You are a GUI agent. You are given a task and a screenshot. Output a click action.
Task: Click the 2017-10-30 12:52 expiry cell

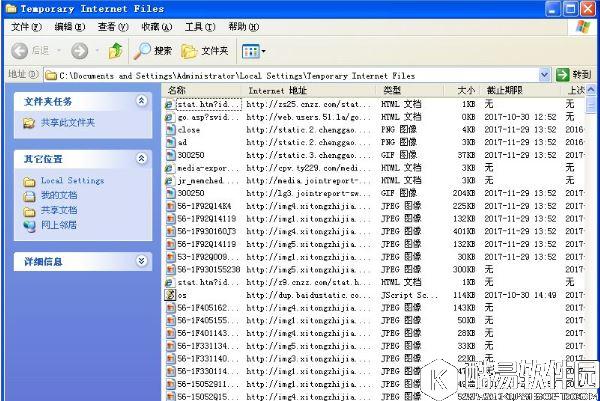[520, 117]
